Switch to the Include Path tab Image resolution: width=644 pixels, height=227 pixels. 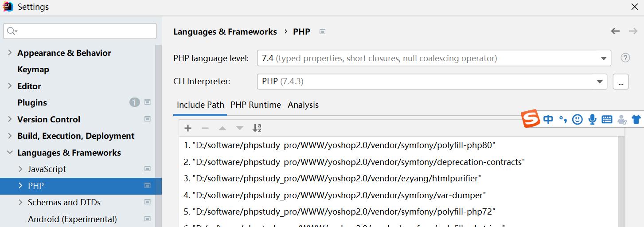(x=200, y=105)
